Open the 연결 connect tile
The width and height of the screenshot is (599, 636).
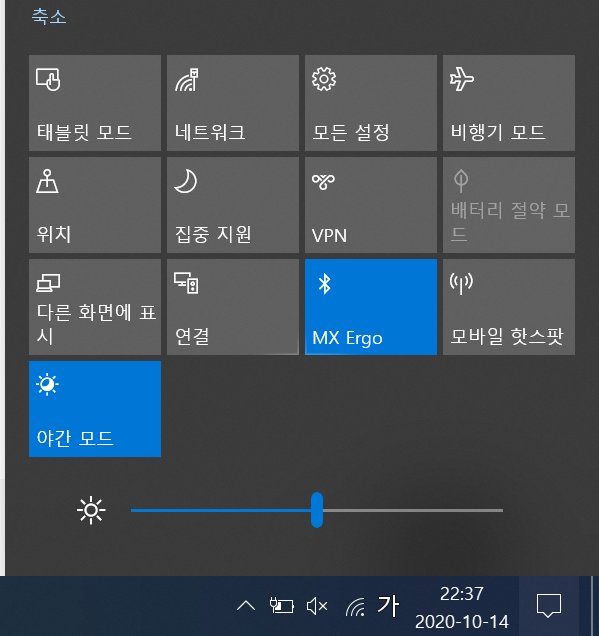click(233, 307)
